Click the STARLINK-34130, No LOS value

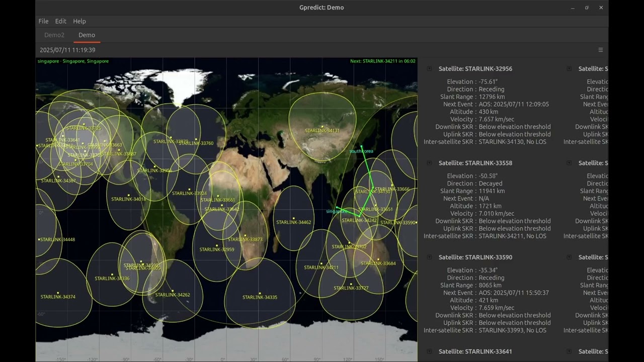[512, 142]
